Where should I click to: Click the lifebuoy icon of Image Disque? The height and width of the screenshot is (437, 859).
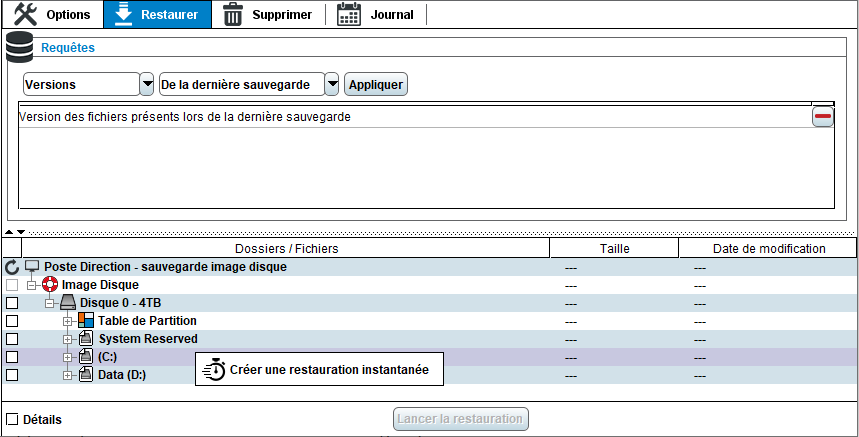coord(50,285)
